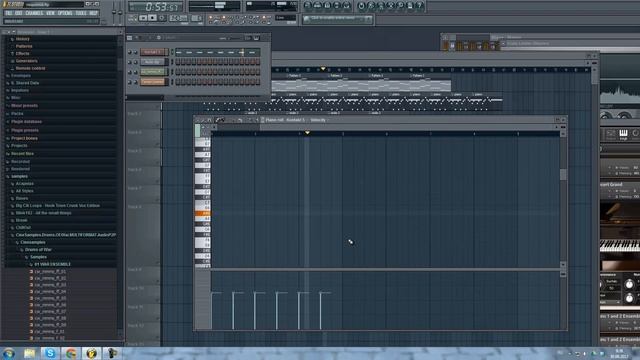Viewport: 640px width, 360px height.
Task: Open the CHANNELS menu
Action: click(x=34, y=13)
